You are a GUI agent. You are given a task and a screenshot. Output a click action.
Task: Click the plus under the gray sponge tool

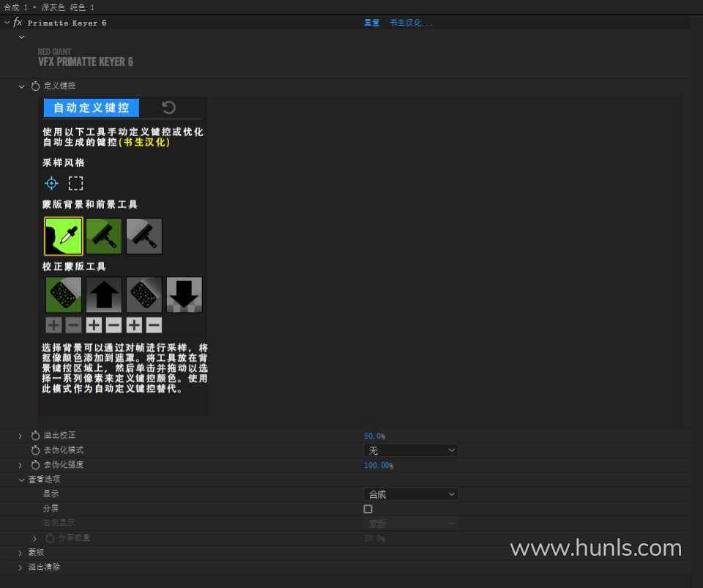[134, 325]
